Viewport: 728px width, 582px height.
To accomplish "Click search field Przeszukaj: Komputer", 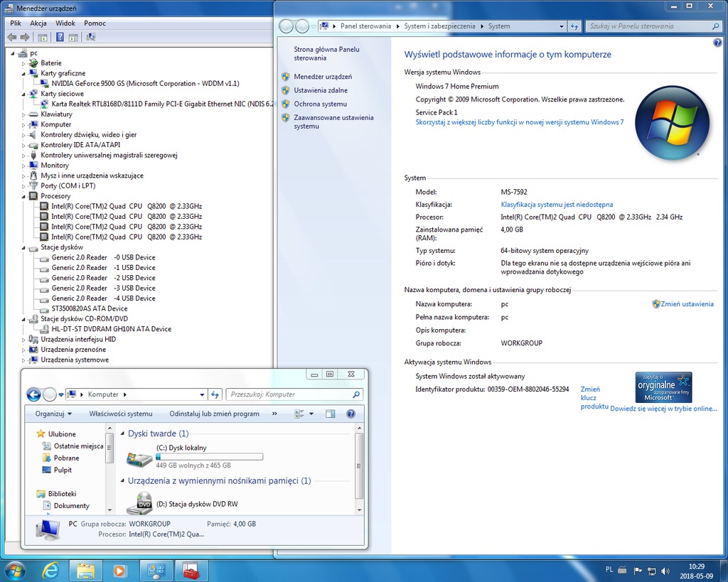I will tap(294, 394).
